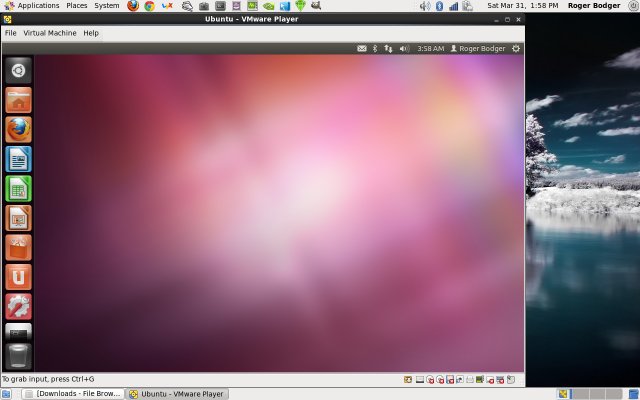Launch Terminal from host top panel
640x400 pixels.
[220, 6]
